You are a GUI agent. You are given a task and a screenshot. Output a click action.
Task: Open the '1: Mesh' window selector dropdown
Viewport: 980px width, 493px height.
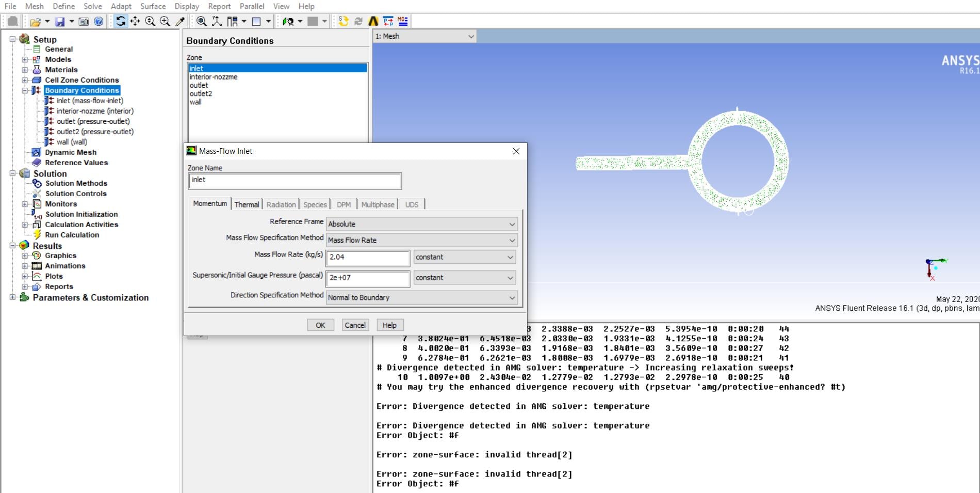424,36
